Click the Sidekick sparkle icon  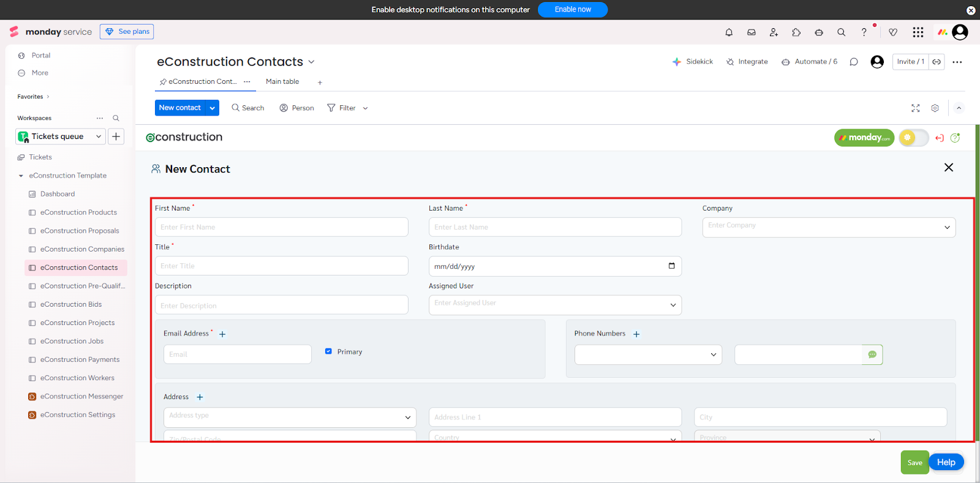[x=677, y=62]
